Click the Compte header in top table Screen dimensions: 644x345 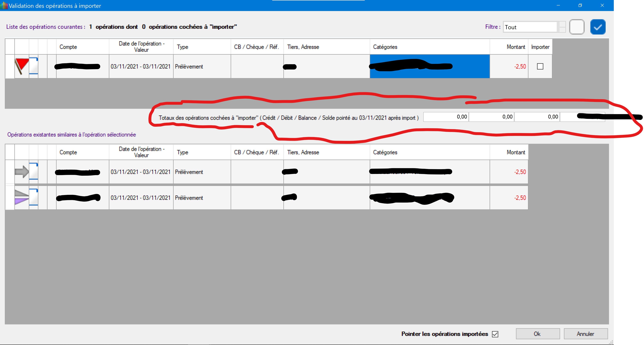[x=68, y=47]
